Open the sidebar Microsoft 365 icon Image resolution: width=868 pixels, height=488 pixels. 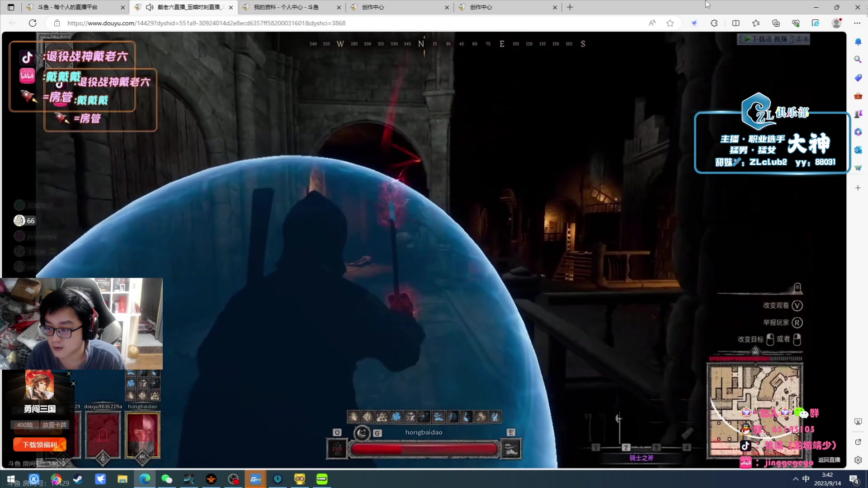858,132
